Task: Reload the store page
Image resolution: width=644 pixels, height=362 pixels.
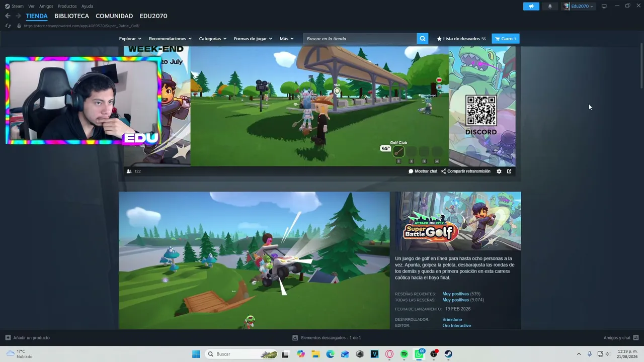Action: (8, 26)
